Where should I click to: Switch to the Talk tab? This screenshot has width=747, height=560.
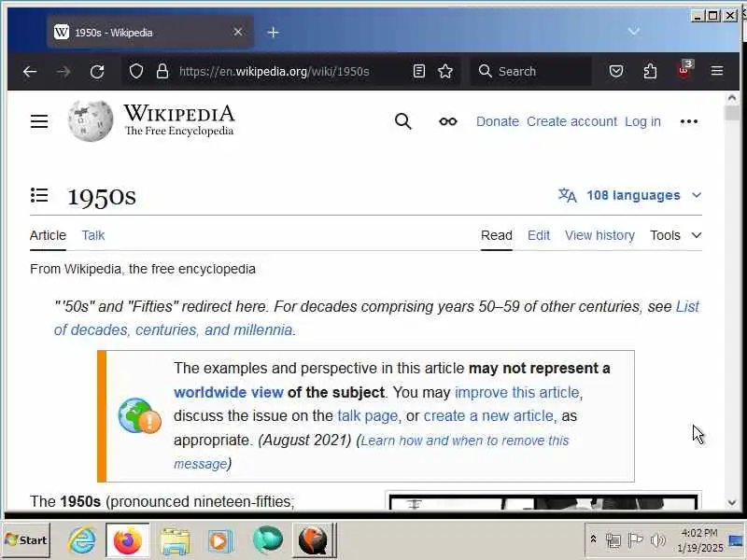(92, 235)
